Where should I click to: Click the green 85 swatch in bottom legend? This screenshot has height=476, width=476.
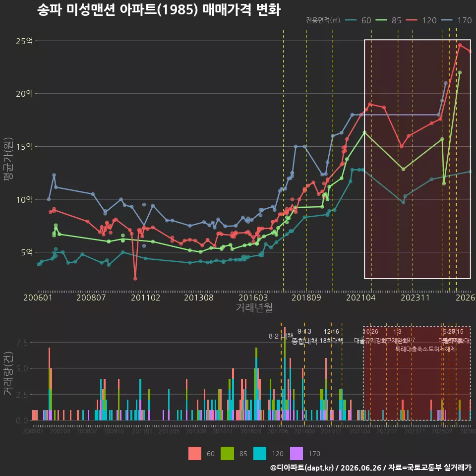[x=228, y=454]
